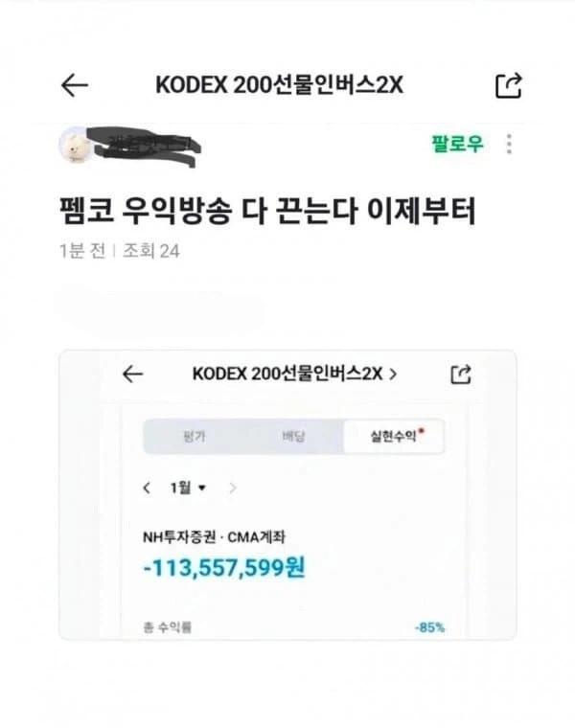Tap the share icon in the top header
Screen dimensions: 575x728
[509, 85]
